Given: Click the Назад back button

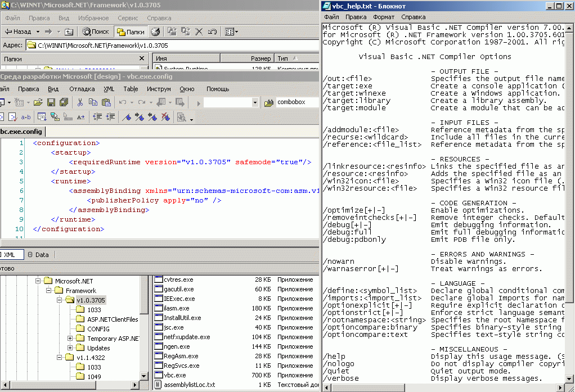Looking at the screenshot, I should 18,32.
